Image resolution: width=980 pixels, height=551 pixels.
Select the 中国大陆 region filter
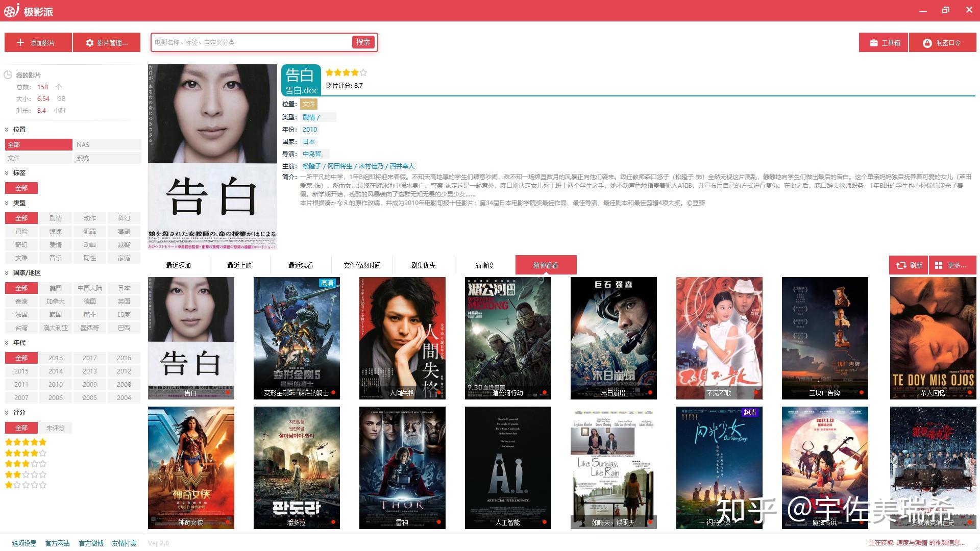[x=90, y=288]
